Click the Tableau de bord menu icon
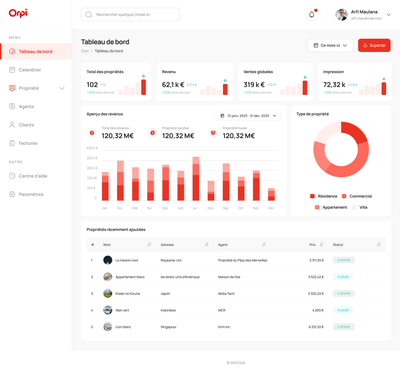Viewport: 400px width, 374px height. [12, 51]
